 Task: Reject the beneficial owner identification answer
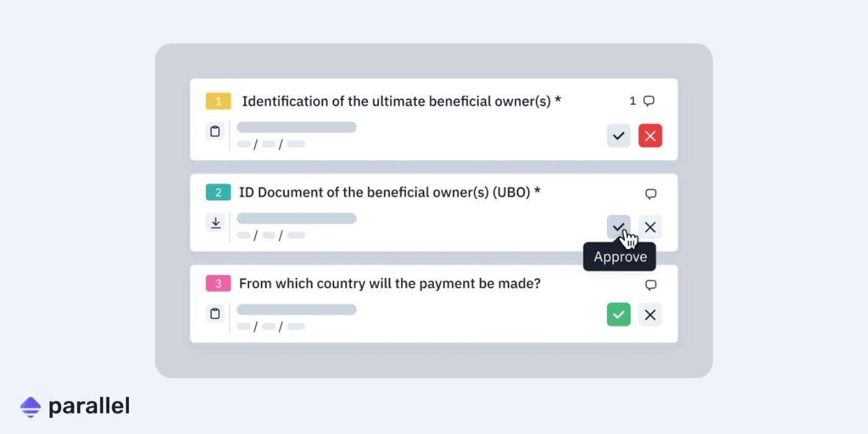(650, 135)
